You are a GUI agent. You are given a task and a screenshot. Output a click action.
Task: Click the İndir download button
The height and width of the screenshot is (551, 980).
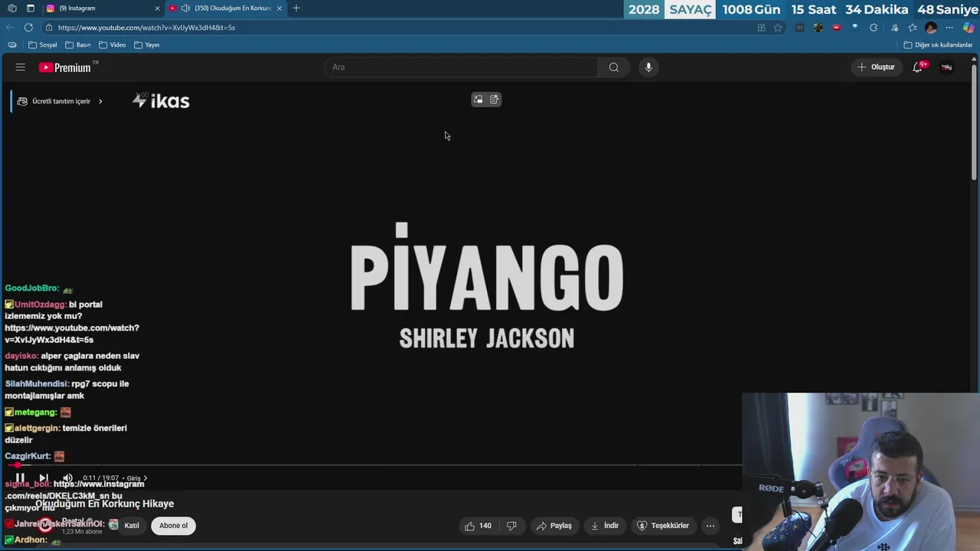pyautogui.click(x=605, y=526)
